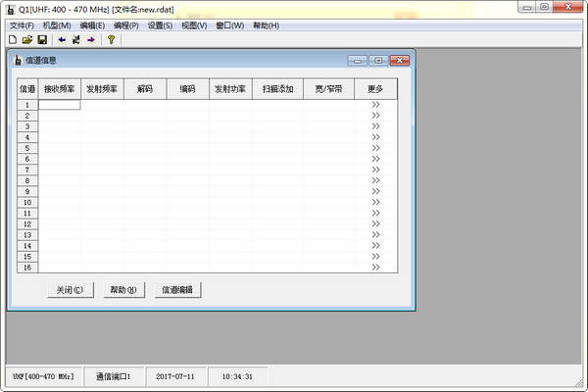Click the 10:34:31 time in status bar
The height and width of the screenshot is (392, 588).
tap(237, 376)
